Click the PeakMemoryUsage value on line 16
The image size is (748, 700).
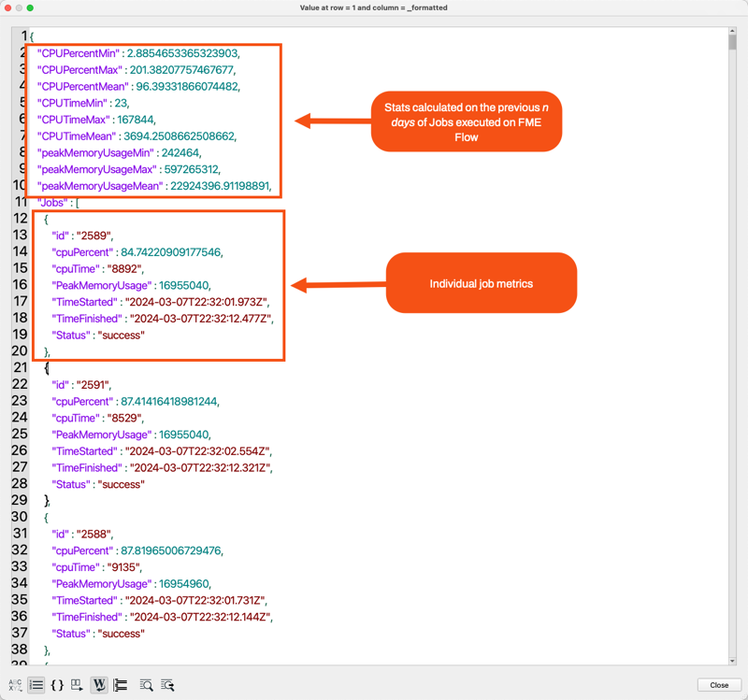(184, 286)
